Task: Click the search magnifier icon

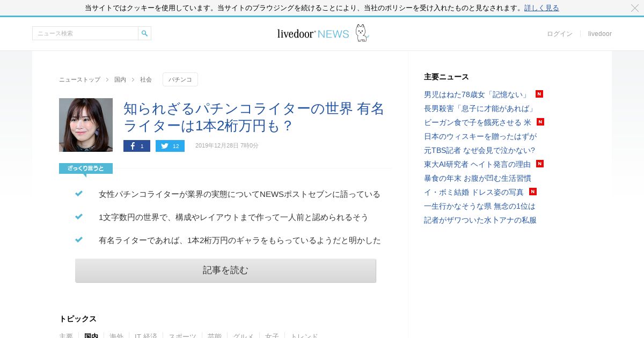Action: 144,33
